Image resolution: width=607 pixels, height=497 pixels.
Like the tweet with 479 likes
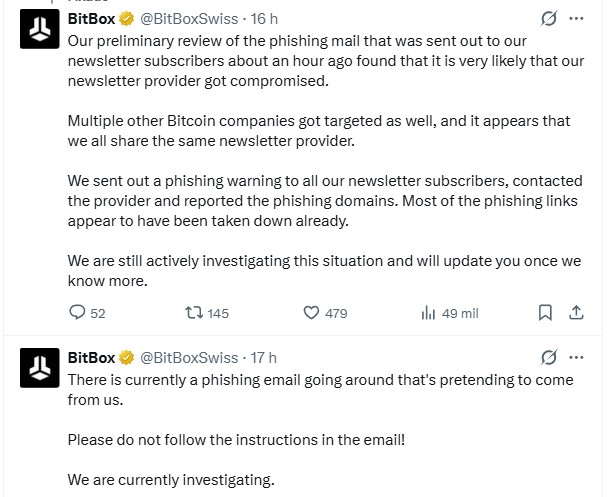pos(325,313)
